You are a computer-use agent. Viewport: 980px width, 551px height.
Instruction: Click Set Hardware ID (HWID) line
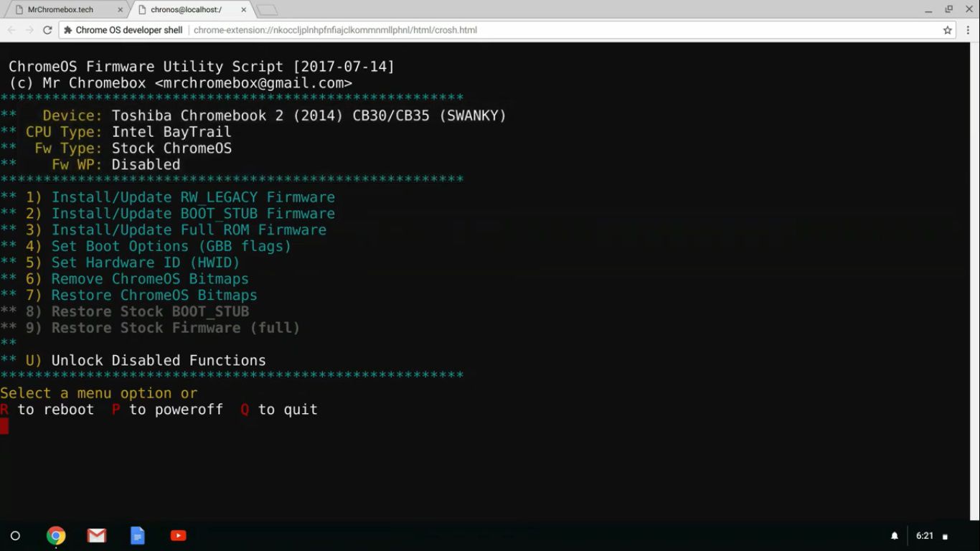[146, 263]
